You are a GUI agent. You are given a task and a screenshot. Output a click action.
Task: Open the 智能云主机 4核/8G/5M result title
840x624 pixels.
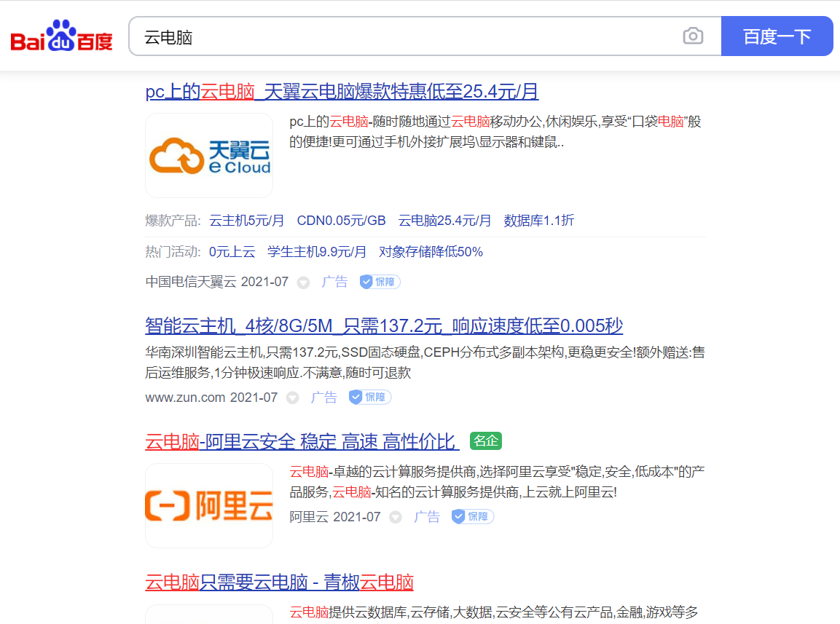click(x=384, y=325)
